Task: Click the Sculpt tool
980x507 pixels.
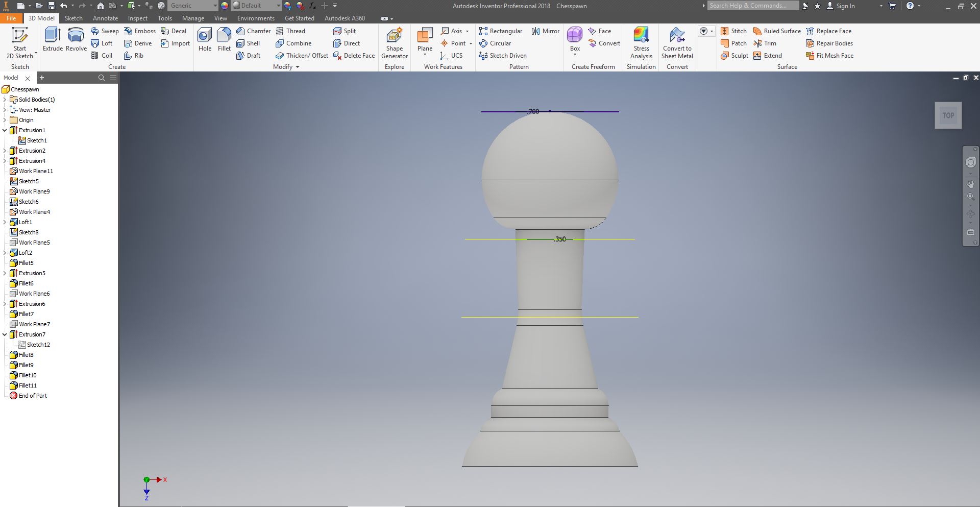Action: click(734, 56)
